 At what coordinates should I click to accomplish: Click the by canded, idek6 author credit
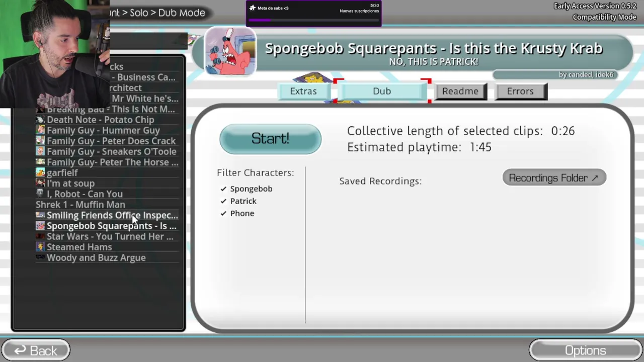(586, 74)
